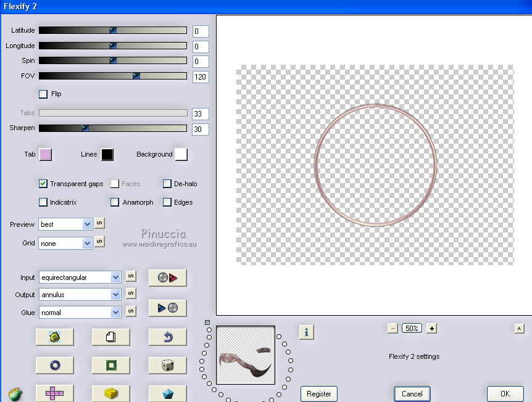Click the S button next to Output

pos(131,293)
